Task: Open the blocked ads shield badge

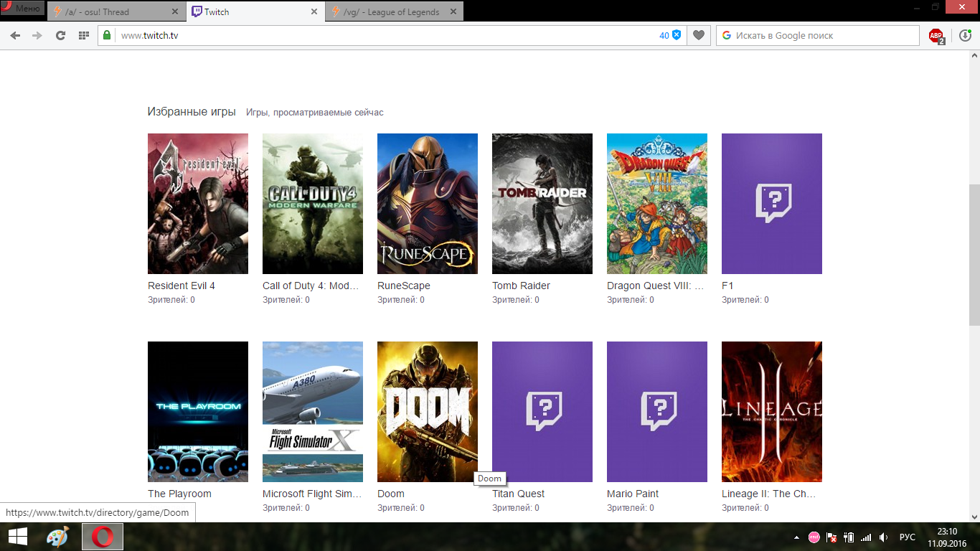Action: (x=670, y=35)
